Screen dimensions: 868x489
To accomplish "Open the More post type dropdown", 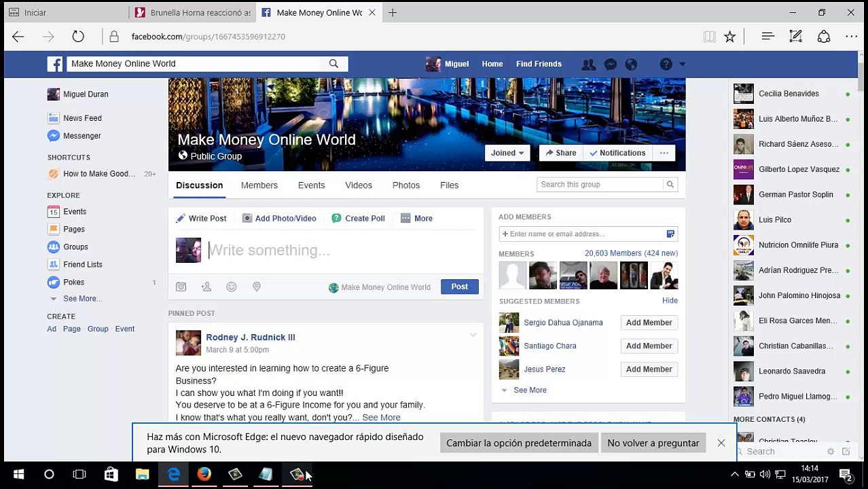I will click(x=416, y=219).
